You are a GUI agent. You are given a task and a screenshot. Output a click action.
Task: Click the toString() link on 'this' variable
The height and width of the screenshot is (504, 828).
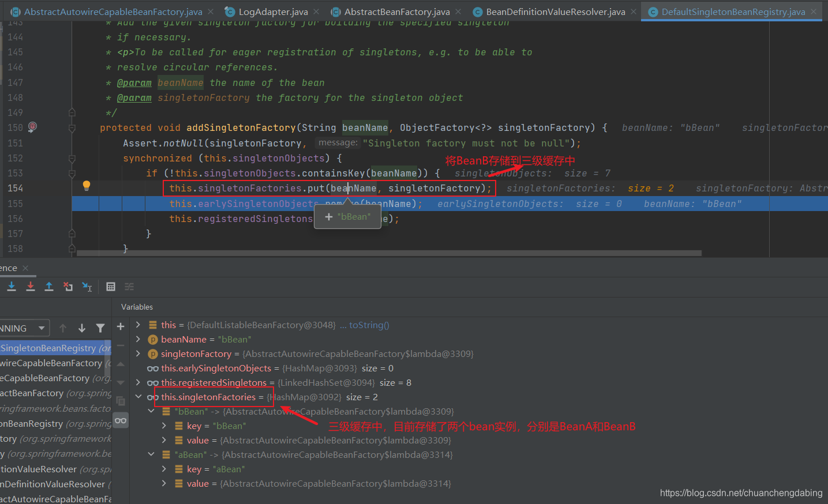click(369, 325)
